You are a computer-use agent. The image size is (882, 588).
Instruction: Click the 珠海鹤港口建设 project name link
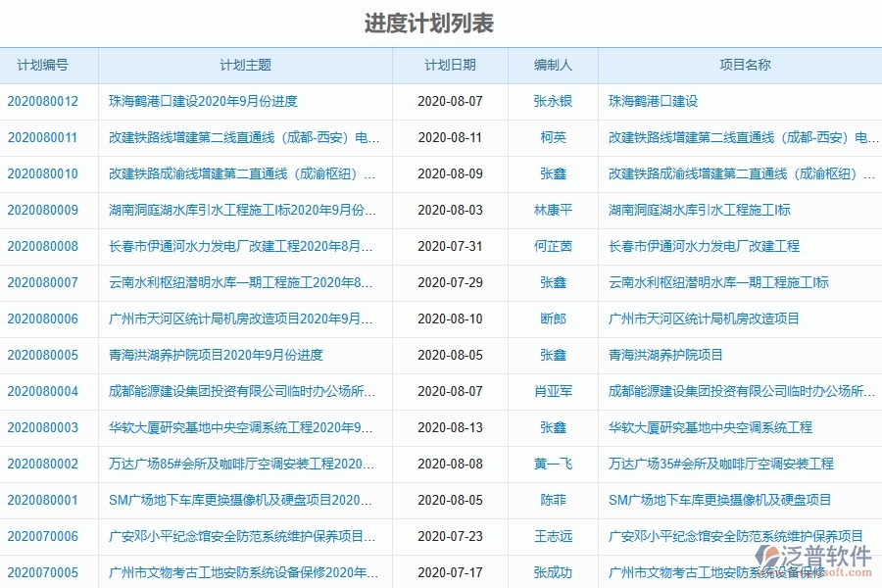point(656,101)
